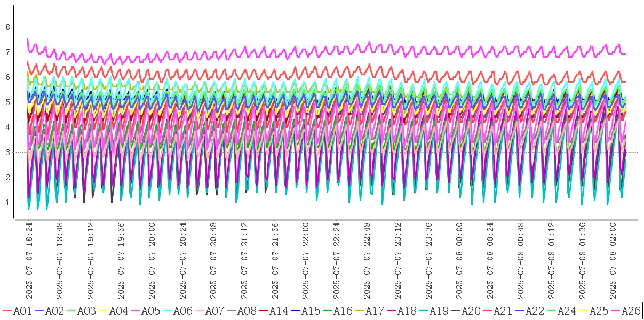This screenshot has height=320, width=644.
Task: Click the 2025-07-07 18:24 time axis label
Action: (30, 261)
